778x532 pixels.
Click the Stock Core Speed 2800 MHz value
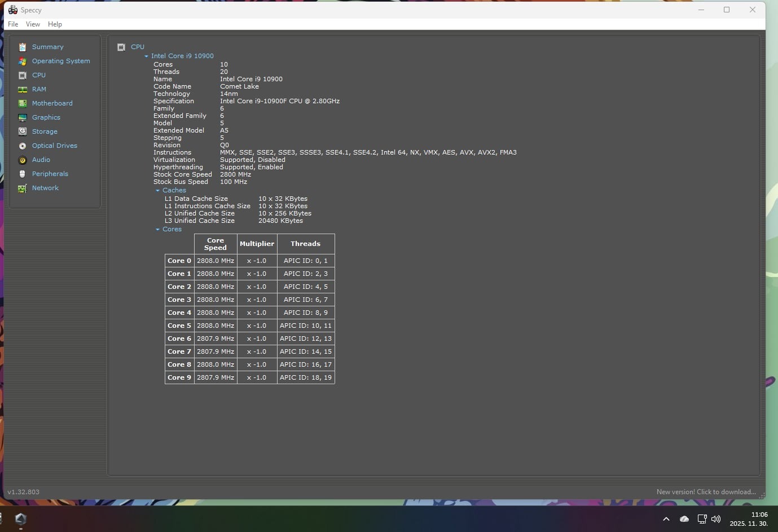click(x=235, y=174)
